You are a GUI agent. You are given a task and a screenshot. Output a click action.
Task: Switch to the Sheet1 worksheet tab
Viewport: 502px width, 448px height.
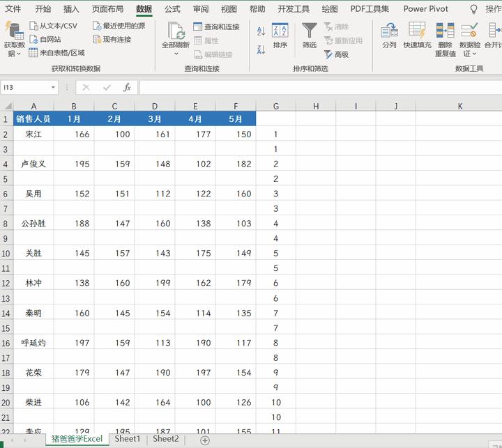(x=128, y=439)
